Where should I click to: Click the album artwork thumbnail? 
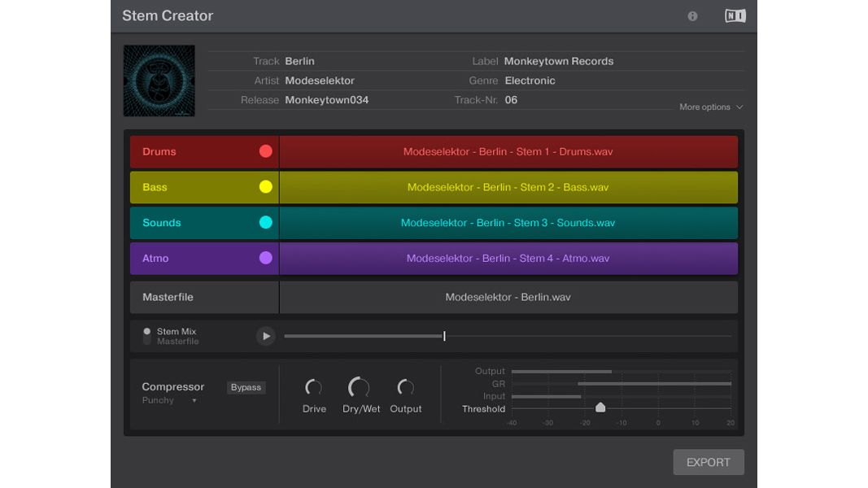click(159, 81)
